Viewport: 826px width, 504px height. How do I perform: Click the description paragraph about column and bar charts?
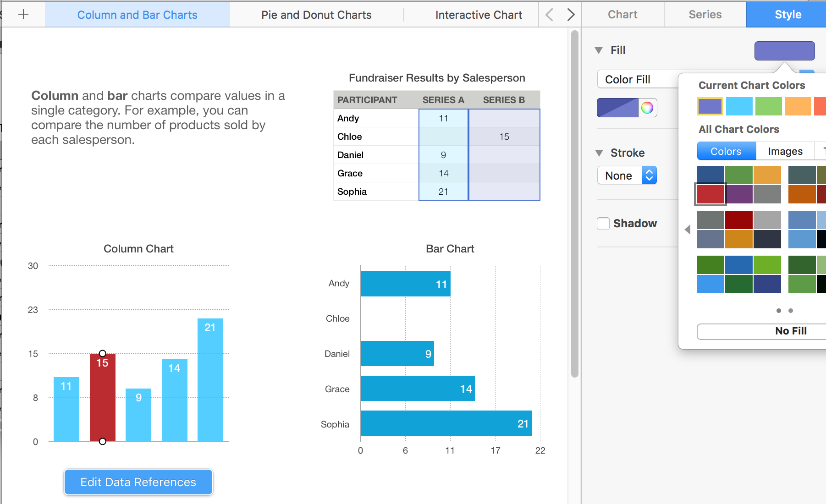point(158,118)
